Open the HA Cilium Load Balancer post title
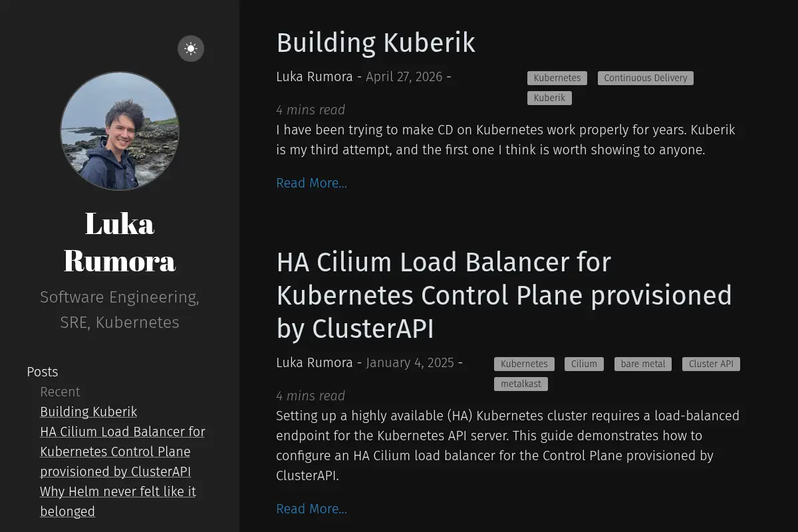 pos(504,295)
